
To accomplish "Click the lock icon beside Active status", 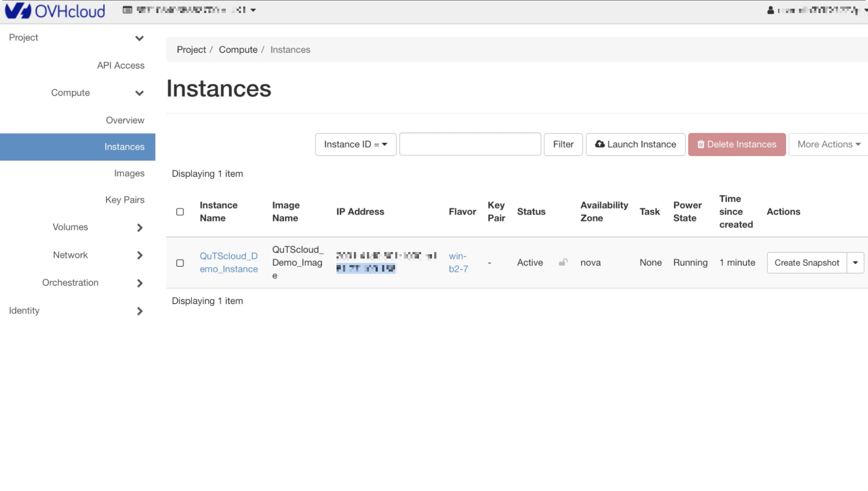I will pyautogui.click(x=563, y=262).
